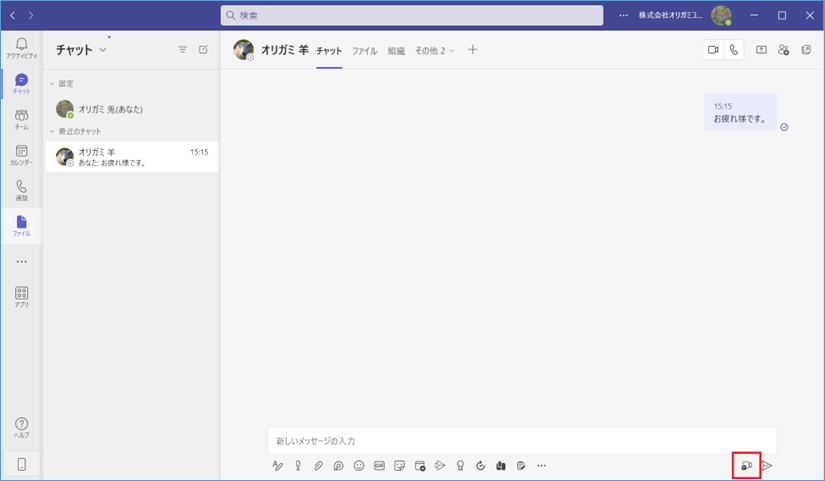This screenshot has width=825, height=481.
Task: Open the Calendar (カレンダー) in the sidebar
Action: [x=21, y=155]
